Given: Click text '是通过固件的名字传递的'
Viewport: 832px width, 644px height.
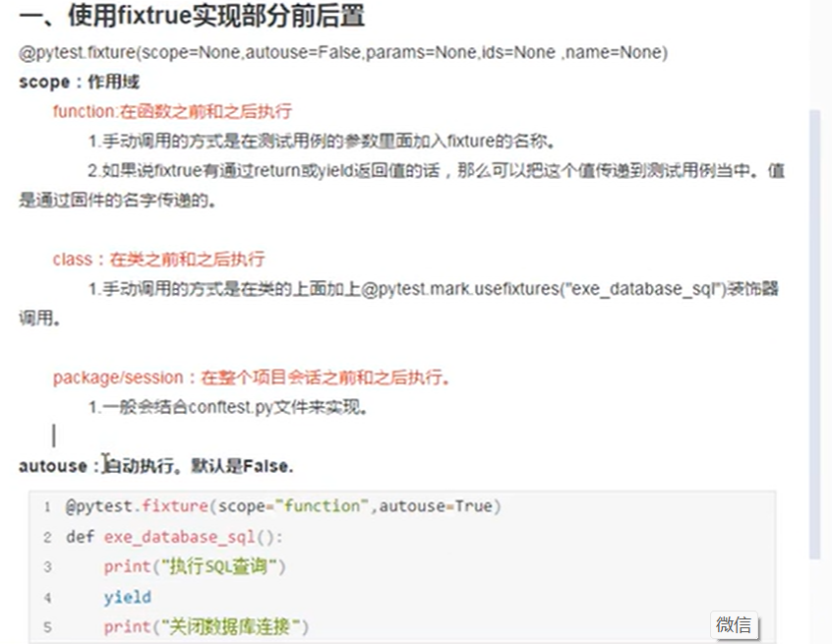Looking at the screenshot, I should (x=117, y=200).
